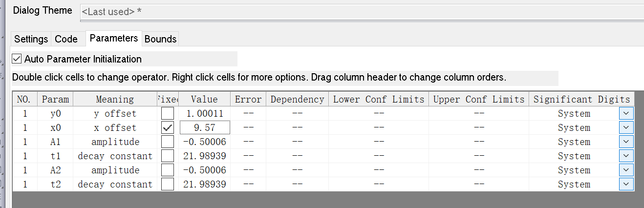Open the Code tab
This screenshot has height=208, width=644.
pyautogui.click(x=66, y=39)
